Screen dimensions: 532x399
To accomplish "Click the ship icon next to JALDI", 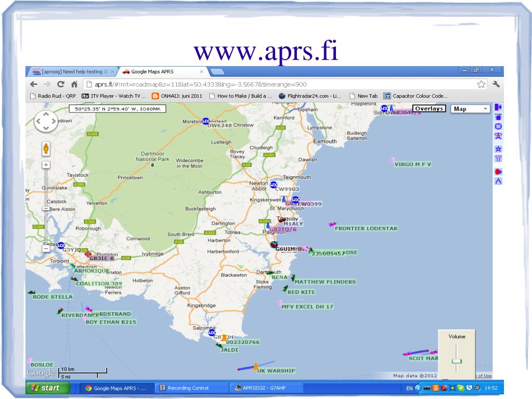I will [x=219, y=345].
